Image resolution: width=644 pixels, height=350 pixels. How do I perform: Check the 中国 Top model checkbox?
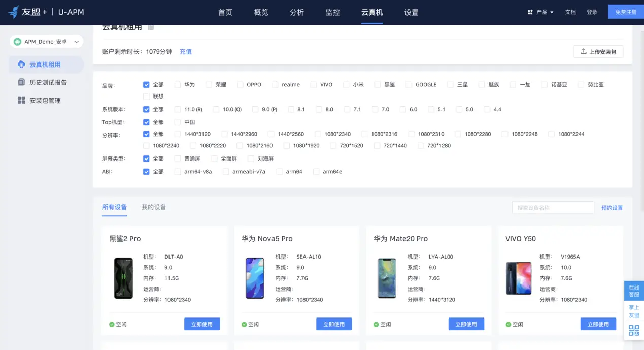click(x=178, y=122)
